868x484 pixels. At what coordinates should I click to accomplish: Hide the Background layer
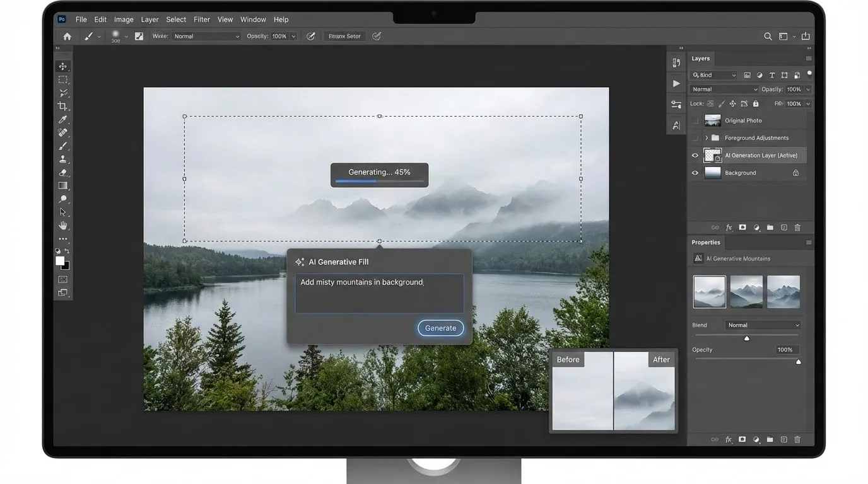point(695,172)
